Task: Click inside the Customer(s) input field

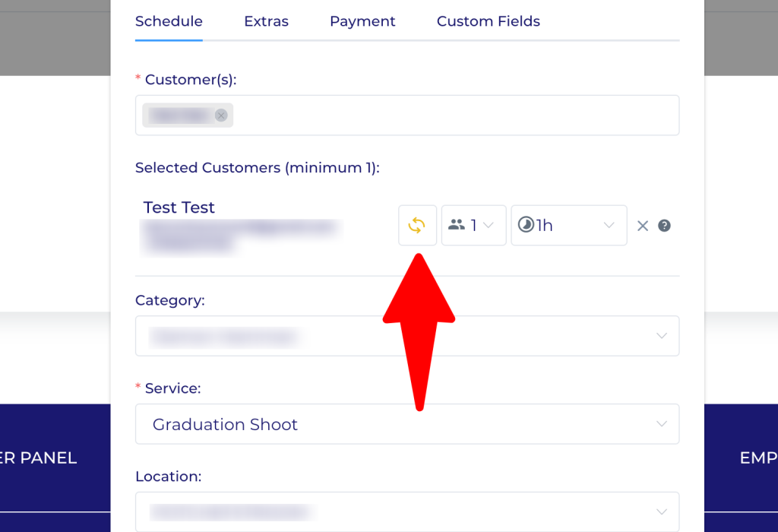Action: tap(456, 116)
